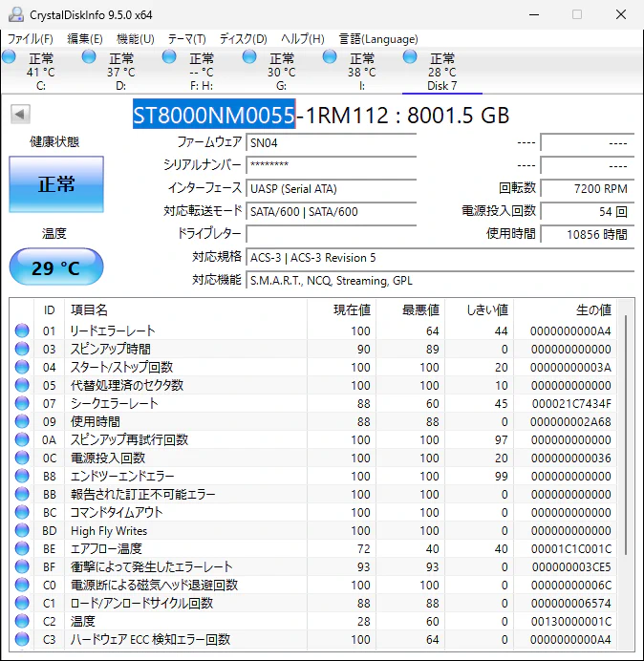
Task: Click the 現在値 column header
Action: tap(342, 309)
